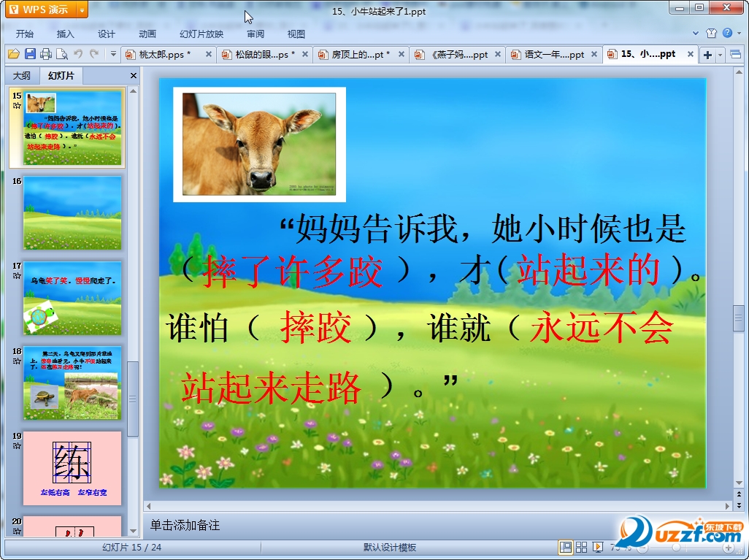Open the skin (shirt) icon options
Image resolution: width=749 pixels, height=560 pixels.
711,33
